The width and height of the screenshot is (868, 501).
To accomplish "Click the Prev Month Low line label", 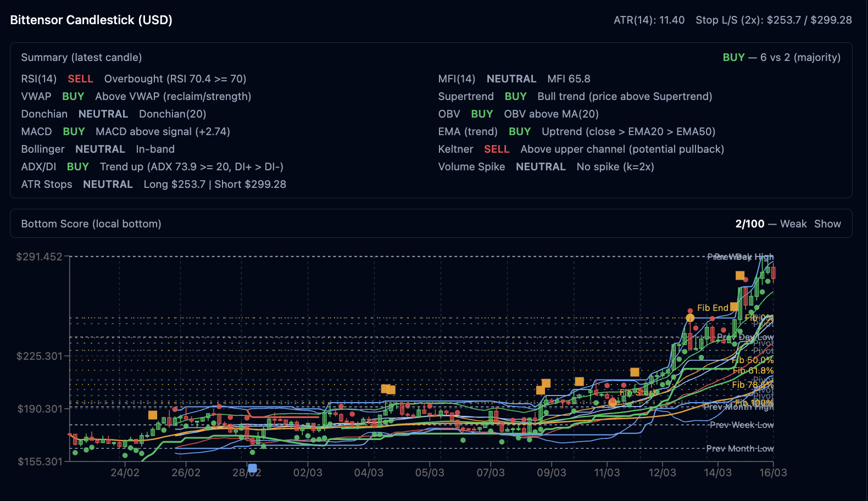I will tap(739, 448).
